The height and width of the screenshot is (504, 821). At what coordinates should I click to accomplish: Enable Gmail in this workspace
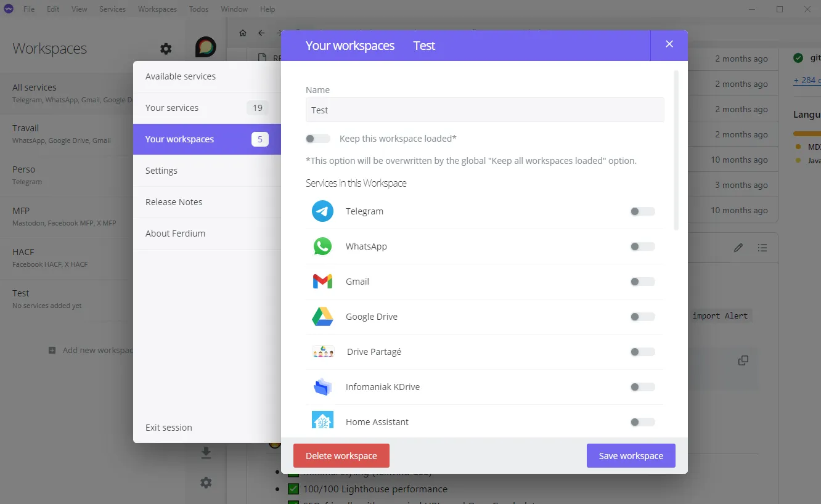[642, 282]
